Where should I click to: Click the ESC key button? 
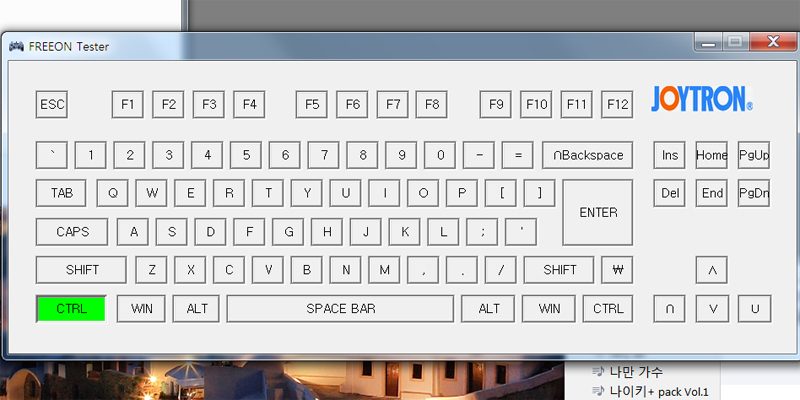pos(52,105)
